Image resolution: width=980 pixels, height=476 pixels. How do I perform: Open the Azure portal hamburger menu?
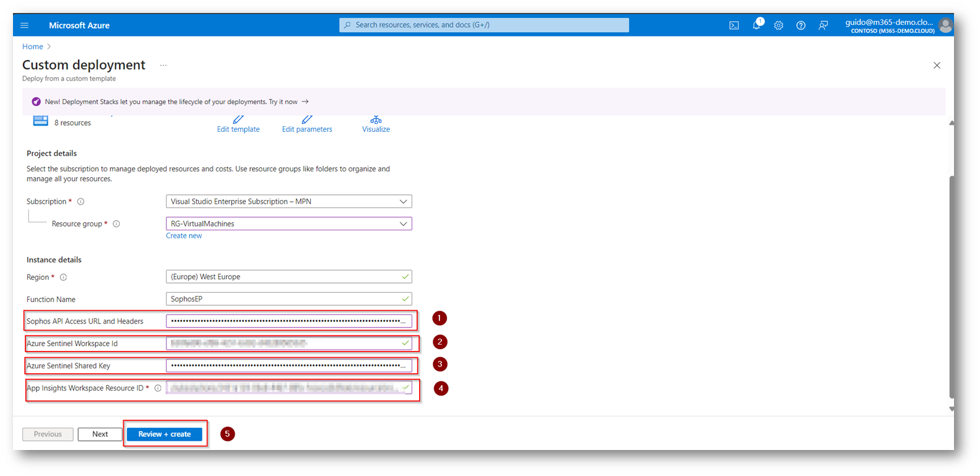point(25,25)
